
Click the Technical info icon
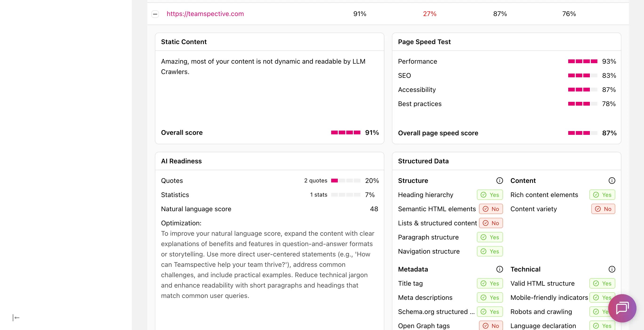(612, 269)
